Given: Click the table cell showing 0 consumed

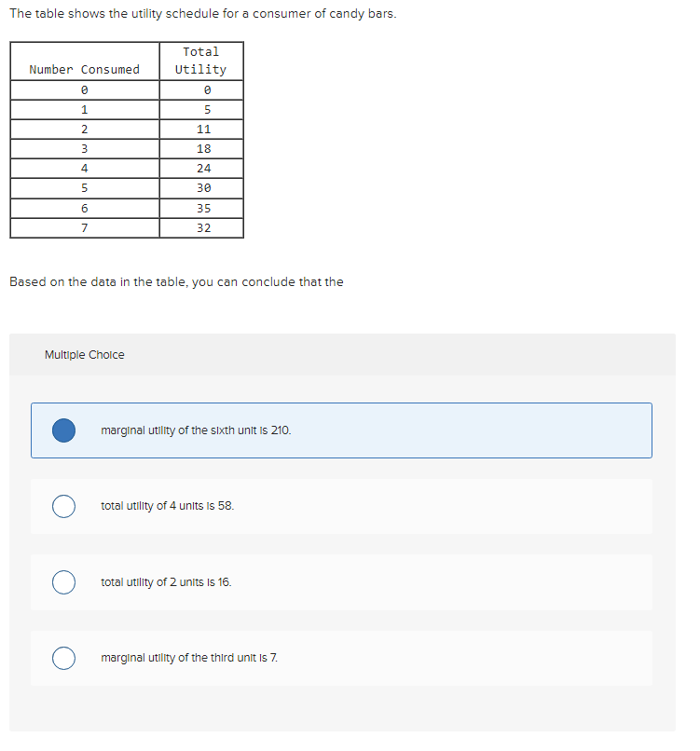Looking at the screenshot, I should [x=84, y=89].
